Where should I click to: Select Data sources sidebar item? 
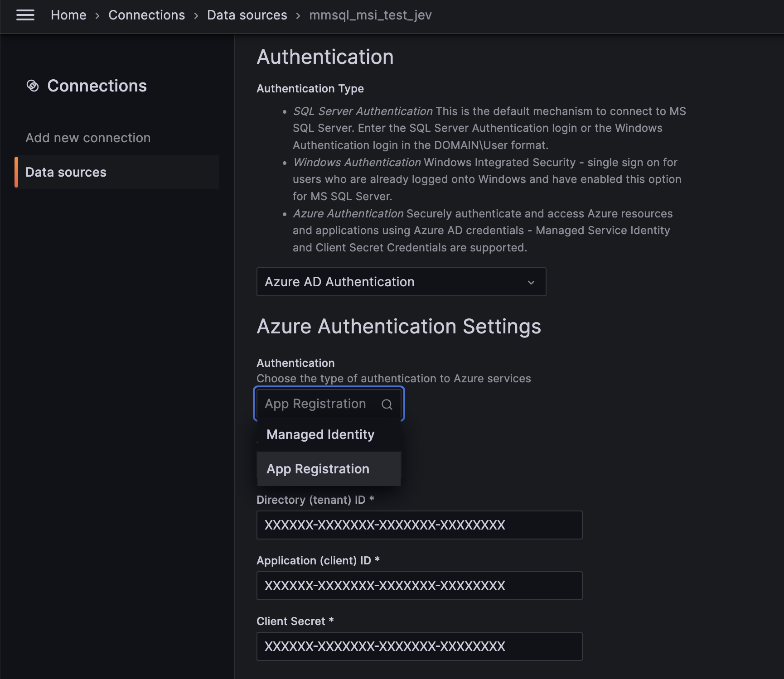click(x=66, y=172)
